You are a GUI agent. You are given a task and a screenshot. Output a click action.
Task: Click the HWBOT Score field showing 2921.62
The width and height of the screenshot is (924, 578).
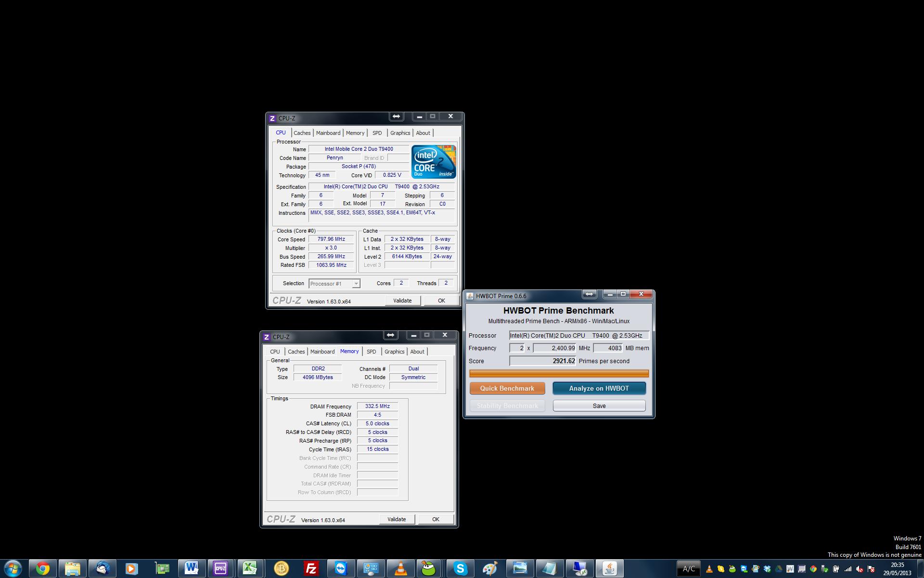[x=543, y=361]
